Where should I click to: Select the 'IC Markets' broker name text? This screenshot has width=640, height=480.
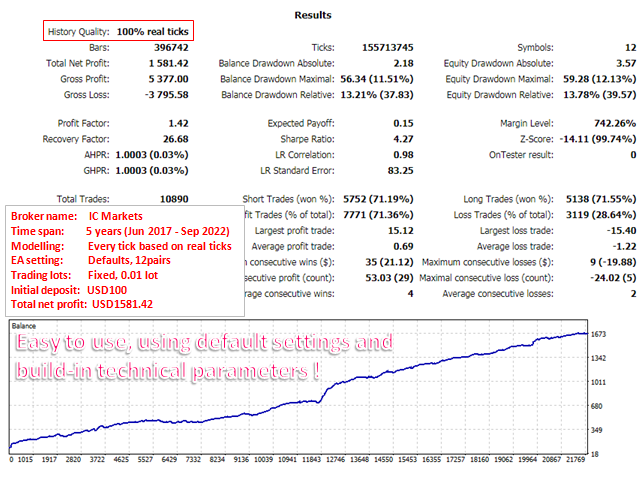116,216
